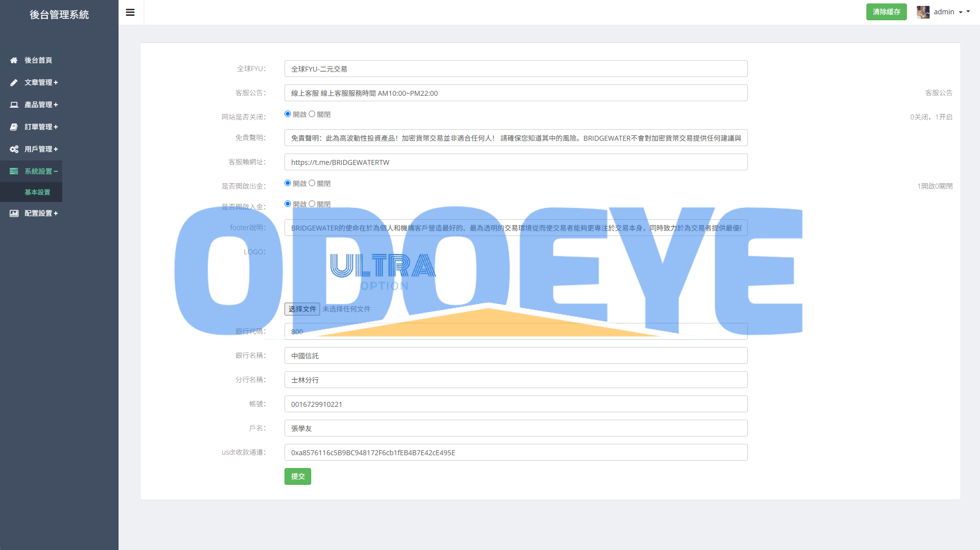Viewport: 980px width, 550px height.
Task: Collapse the 系統設置 sidebar section
Action: (41, 171)
